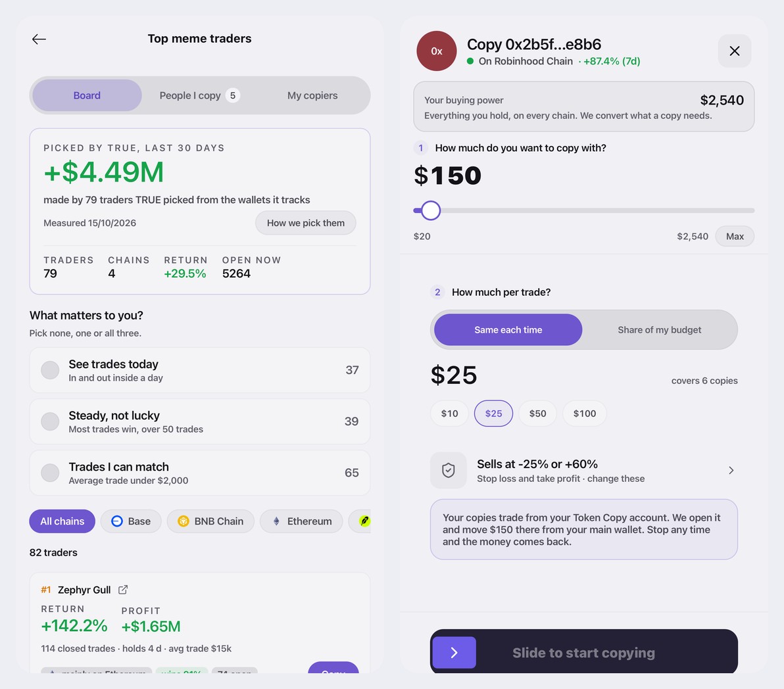This screenshot has width=784, height=689.
Task: Click the '+29.5%' return stat
Action: [185, 273]
